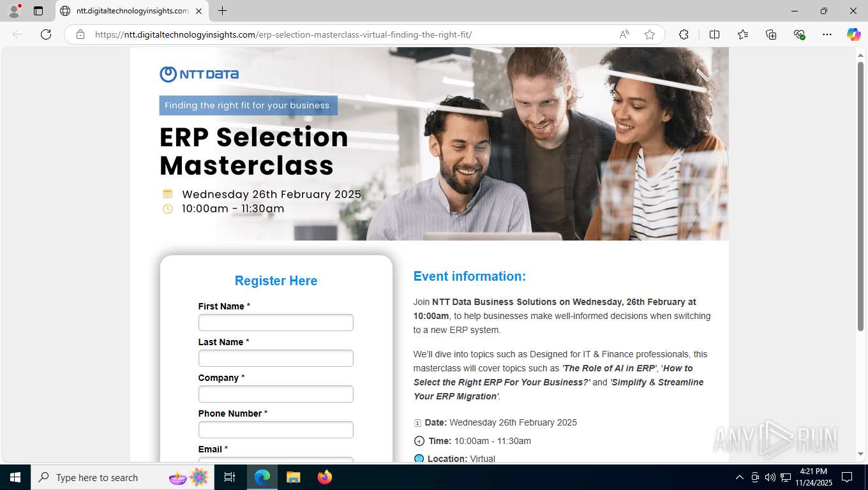
Task: Open the tab actions menu icon
Action: coord(38,11)
